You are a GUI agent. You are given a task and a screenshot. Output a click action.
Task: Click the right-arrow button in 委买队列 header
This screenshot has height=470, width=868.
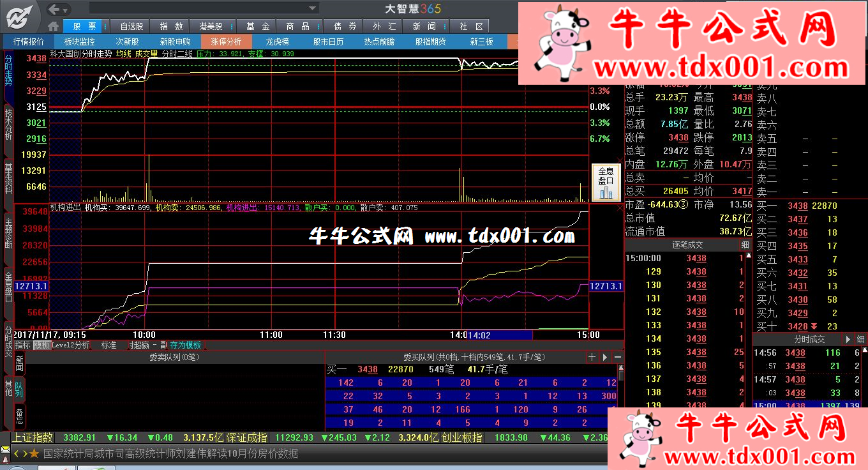(x=605, y=357)
